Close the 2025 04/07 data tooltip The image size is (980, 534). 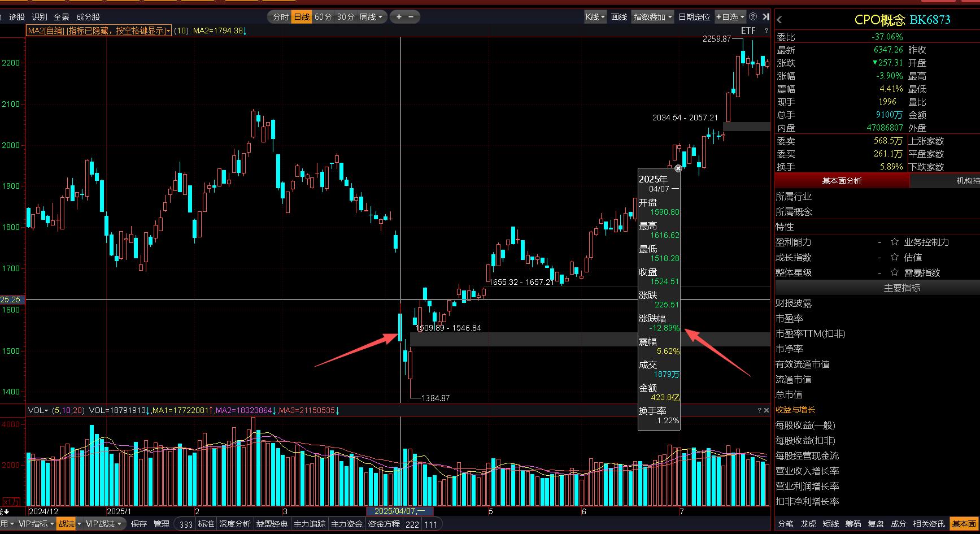(x=678, y=168)
